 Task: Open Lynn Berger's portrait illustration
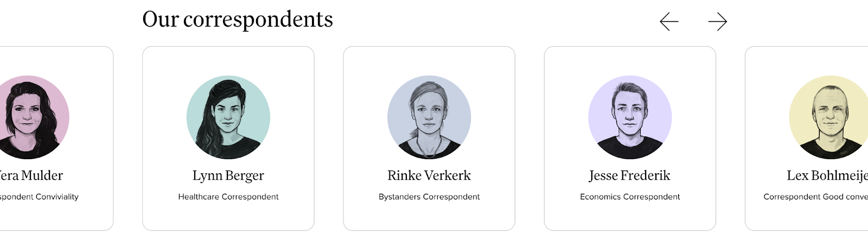coord(228,117)
